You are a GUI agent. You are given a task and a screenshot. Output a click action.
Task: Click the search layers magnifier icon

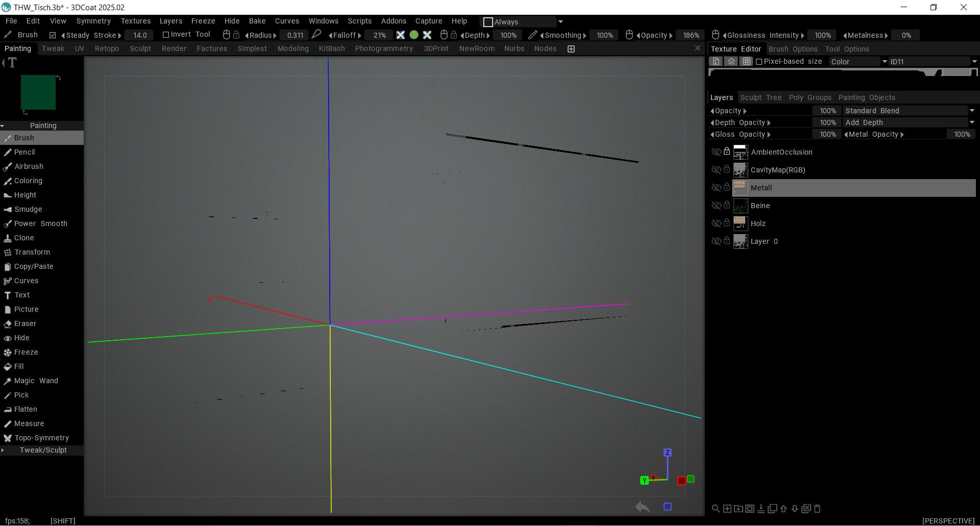[x=716, y=509]
